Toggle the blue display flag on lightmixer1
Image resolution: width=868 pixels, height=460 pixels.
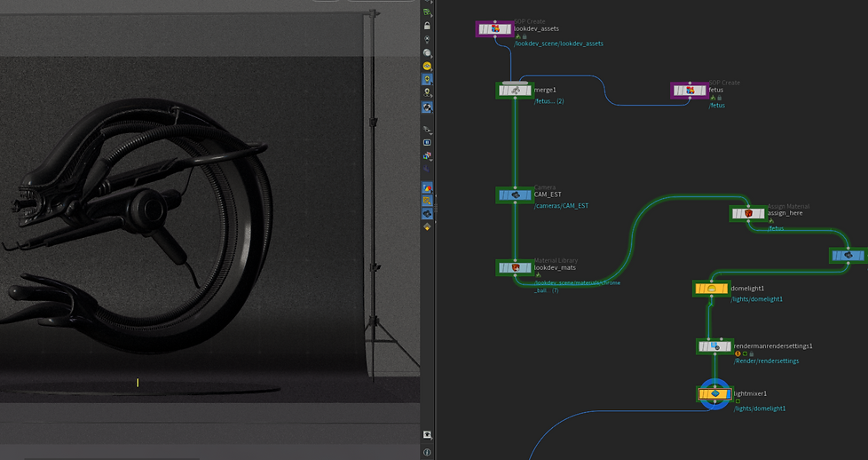[x=729, y=394]
